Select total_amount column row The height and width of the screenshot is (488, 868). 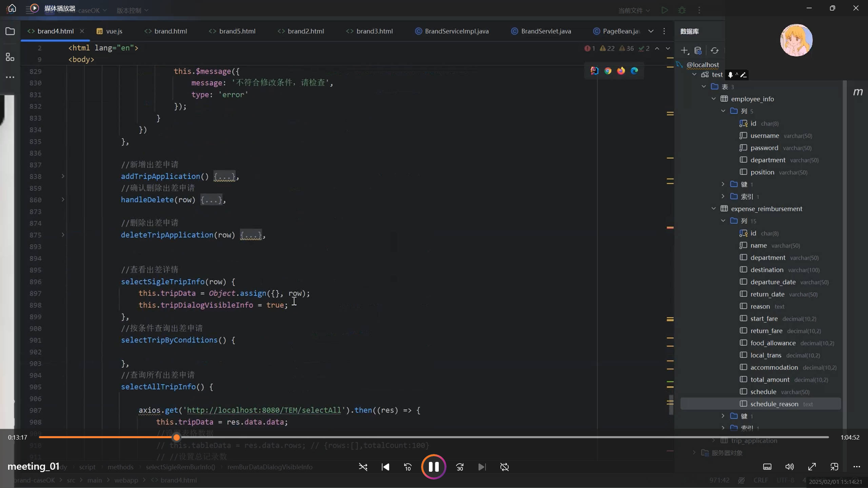[761, 380]
